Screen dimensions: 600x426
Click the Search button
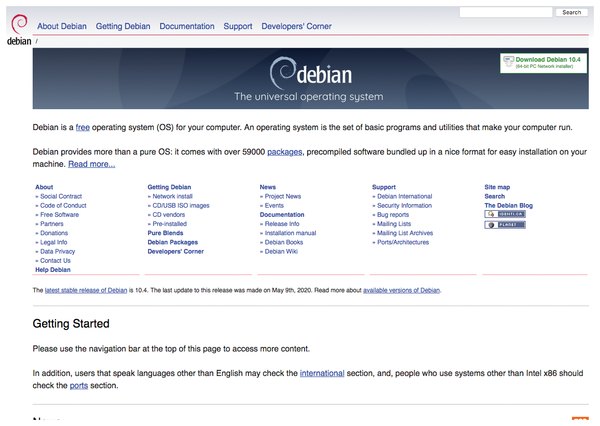click(x=572, y=13)
